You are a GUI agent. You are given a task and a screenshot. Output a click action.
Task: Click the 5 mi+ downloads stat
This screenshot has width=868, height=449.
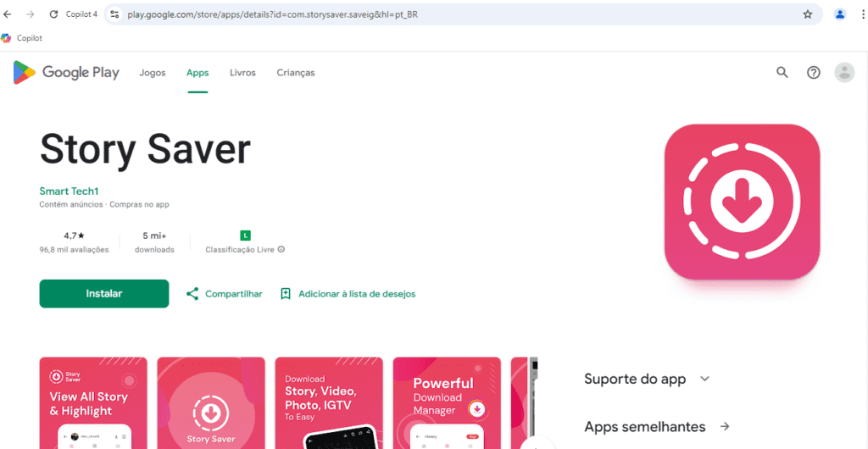click(154, 242)
